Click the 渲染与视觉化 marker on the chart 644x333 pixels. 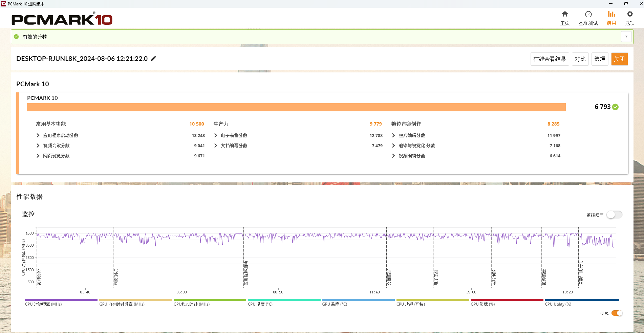point(581,273)
